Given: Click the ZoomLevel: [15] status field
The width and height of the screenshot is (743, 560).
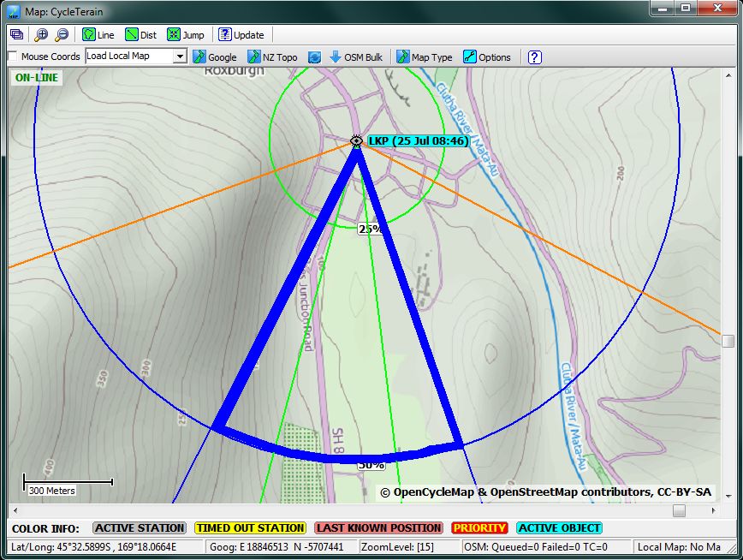Looking at the screenshot, I should click(x=410, y=546).
